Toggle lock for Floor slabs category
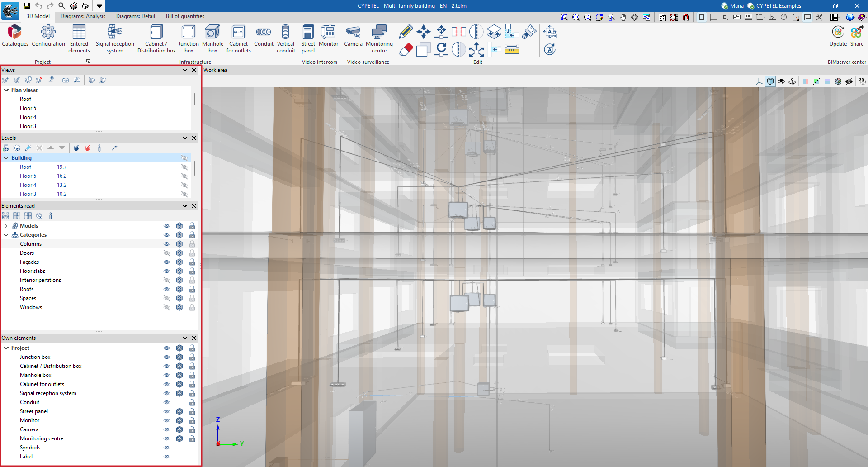This screenshot has height=467, width=868. point(192,271)
